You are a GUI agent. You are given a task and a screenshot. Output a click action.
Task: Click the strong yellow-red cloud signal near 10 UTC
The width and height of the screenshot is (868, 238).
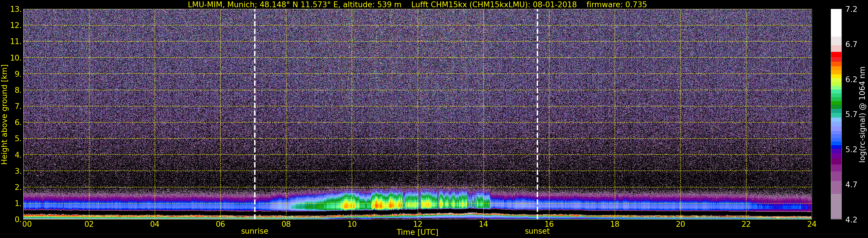pyautogui.click(x=348, y=204)
